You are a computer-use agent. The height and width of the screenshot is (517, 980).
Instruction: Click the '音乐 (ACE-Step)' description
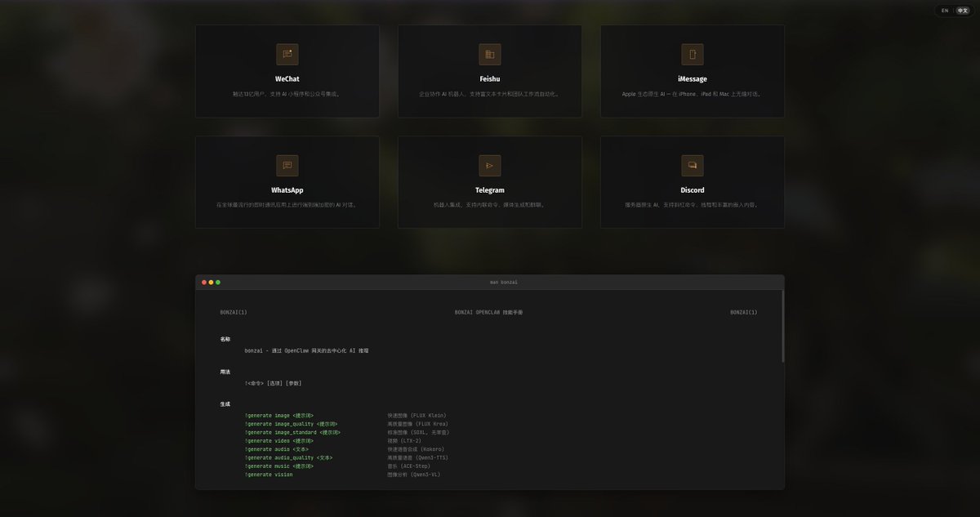pos(408,466)
